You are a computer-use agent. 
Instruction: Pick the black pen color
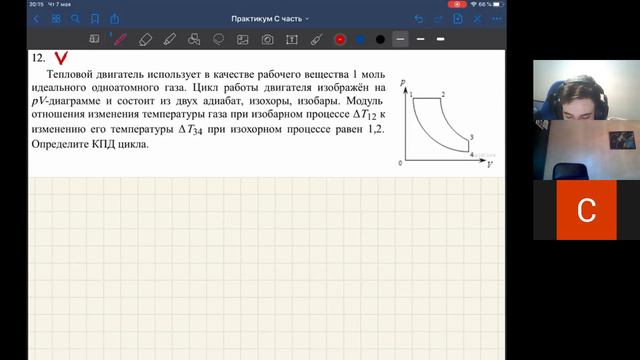click(380, 40)
